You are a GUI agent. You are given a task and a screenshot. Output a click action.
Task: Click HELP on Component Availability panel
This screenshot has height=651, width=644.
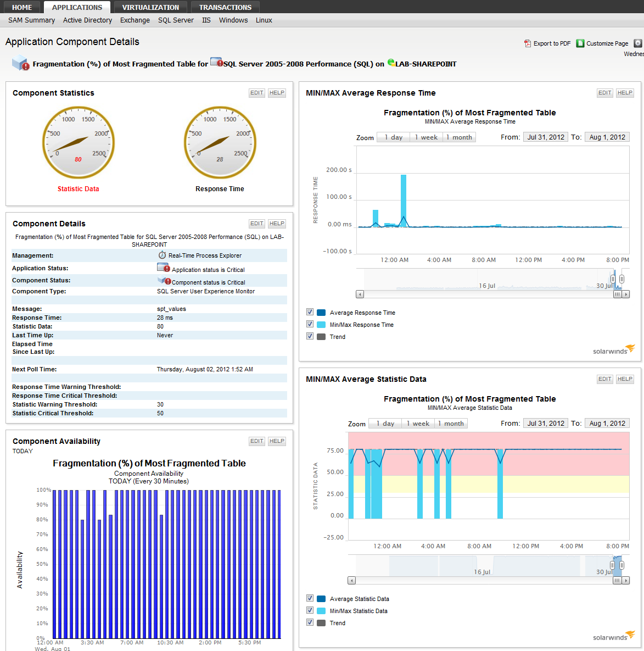pos(277,441)
